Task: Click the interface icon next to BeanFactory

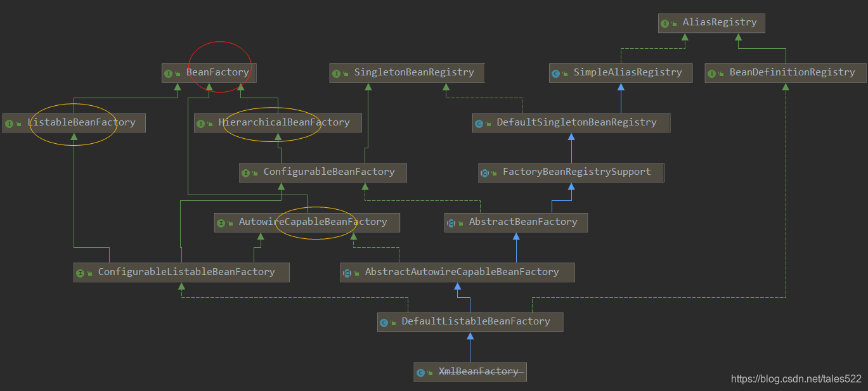Action: (x=168, y=72)
